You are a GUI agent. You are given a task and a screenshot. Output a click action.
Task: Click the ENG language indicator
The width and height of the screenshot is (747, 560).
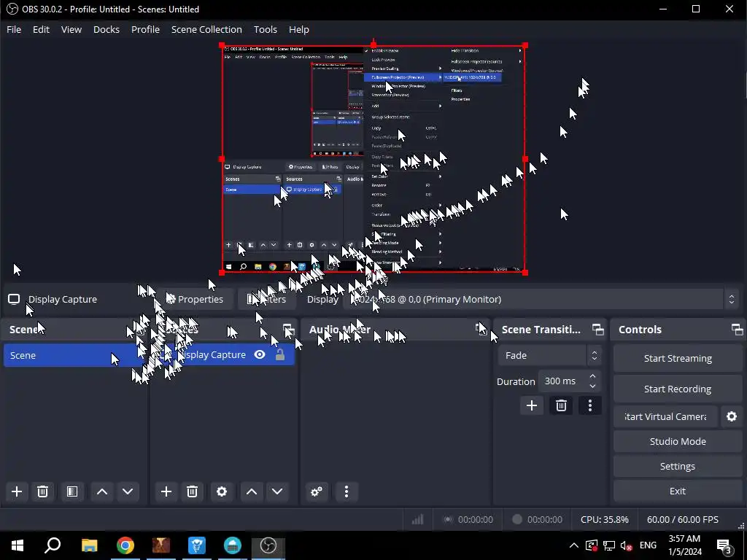point(648,545)
